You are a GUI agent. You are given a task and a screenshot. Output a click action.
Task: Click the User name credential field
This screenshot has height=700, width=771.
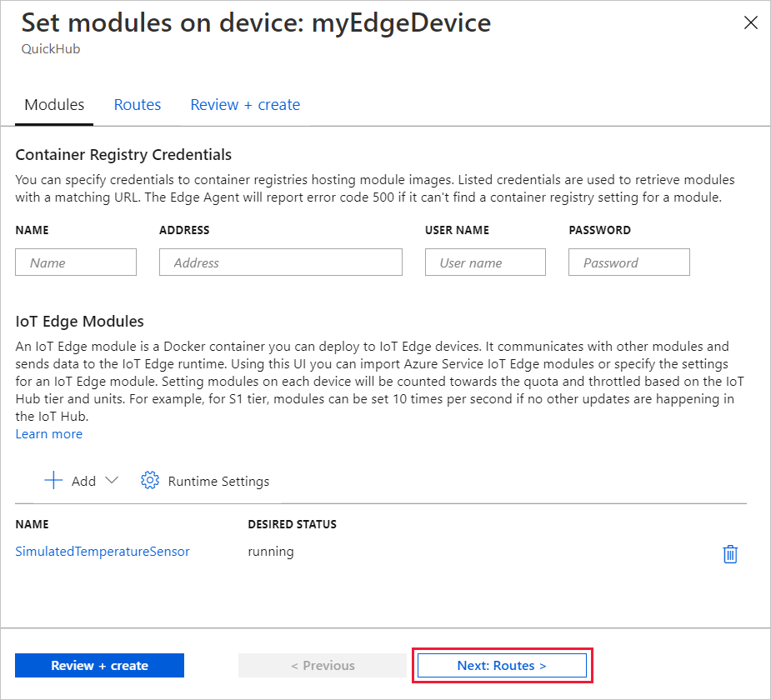click(x=484, y=262)
